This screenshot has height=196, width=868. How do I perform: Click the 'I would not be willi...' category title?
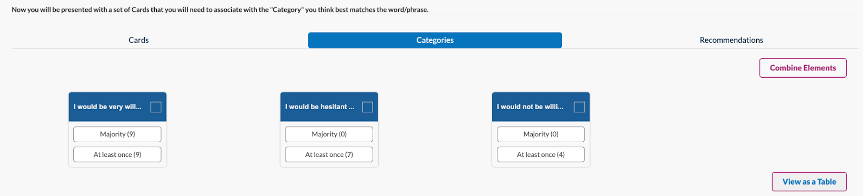point(530,107)
